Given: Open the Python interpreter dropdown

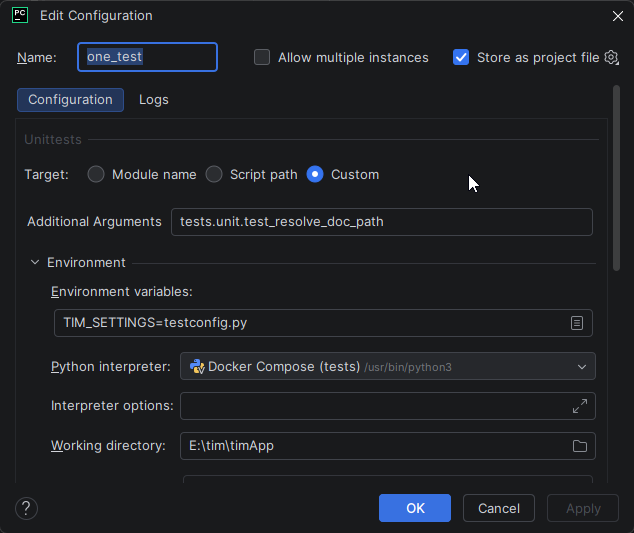Looking at the screenshot, I should 582,367.
